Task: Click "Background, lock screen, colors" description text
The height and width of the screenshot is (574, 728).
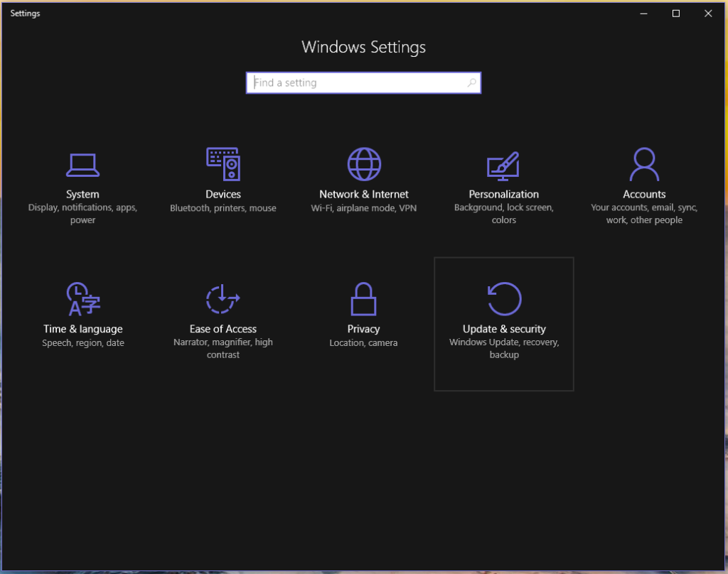Action: [503, 214]
